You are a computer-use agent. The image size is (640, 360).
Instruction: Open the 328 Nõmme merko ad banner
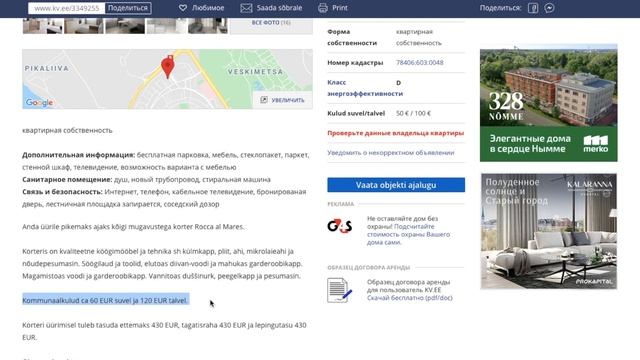pyautogui.click(x=549, y=102)
